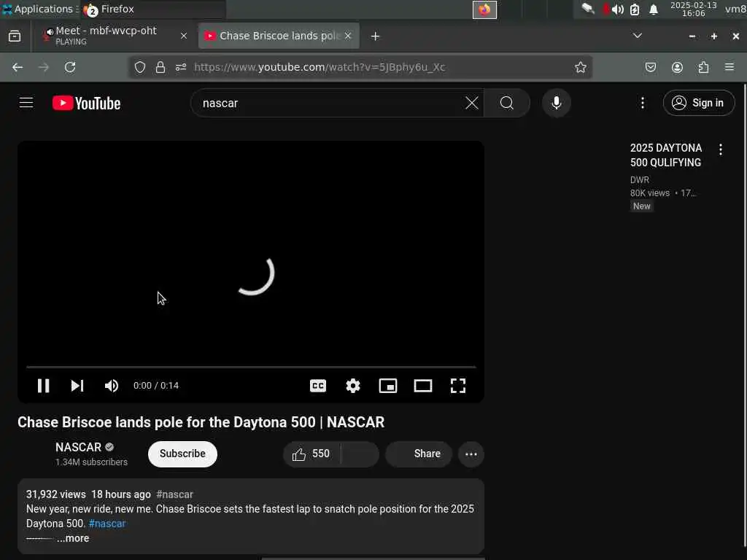List all tabs dropdown arrow
Screen dimensions: 747x560
click(638, 36)
